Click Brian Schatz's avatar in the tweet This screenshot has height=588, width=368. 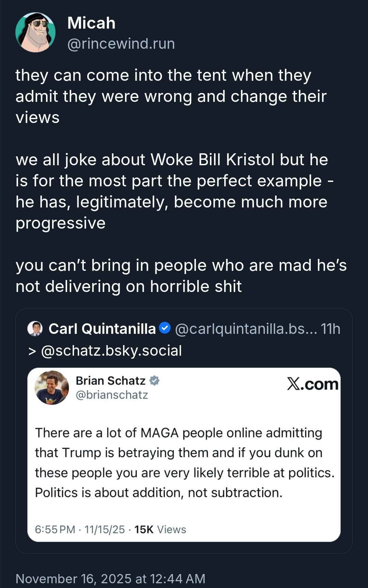52,387
